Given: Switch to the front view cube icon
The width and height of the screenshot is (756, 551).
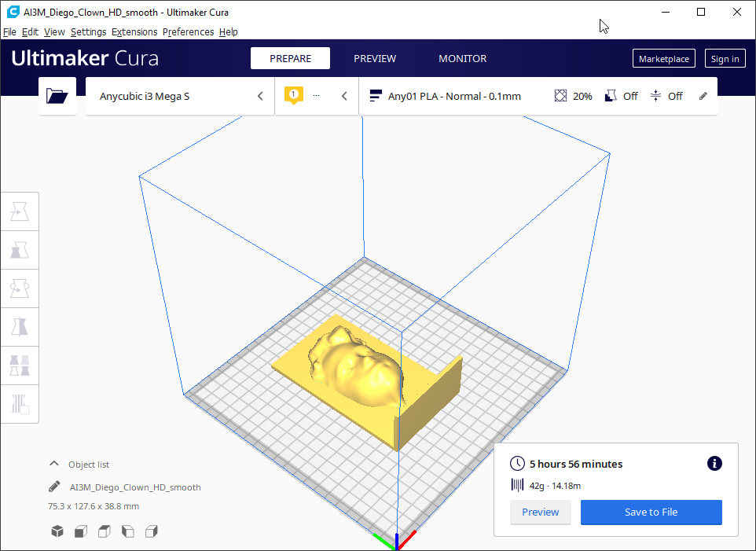Looking at the screenshot, I should tap(80, 532).
